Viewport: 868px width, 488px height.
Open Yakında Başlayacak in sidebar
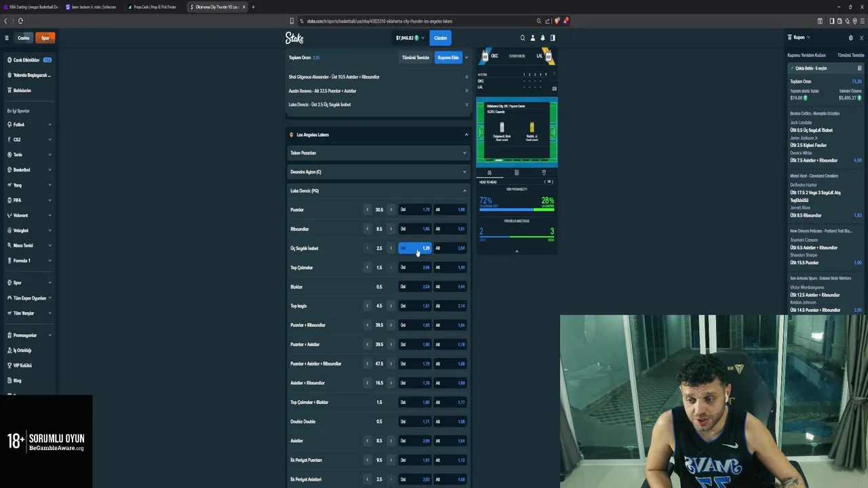click(29, 75)
